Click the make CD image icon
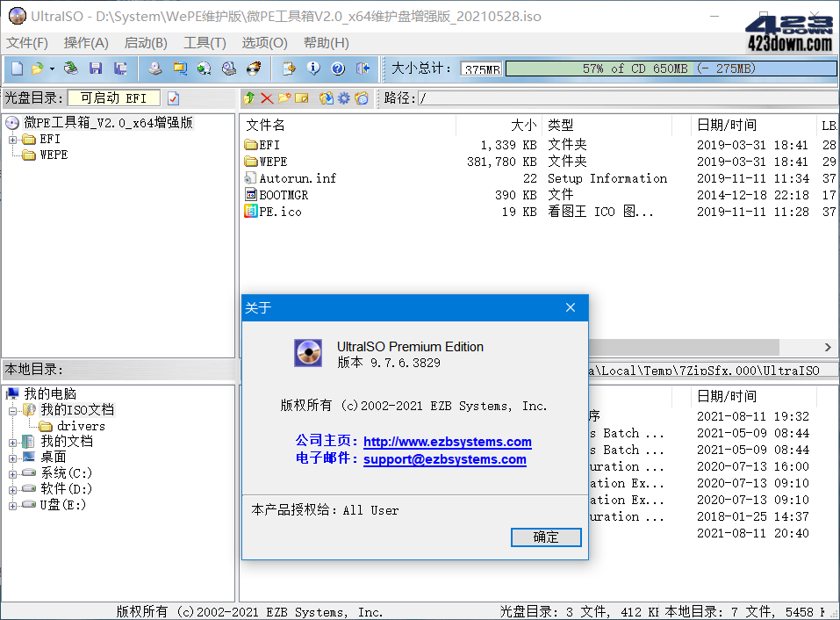 (x=155, y=68)
